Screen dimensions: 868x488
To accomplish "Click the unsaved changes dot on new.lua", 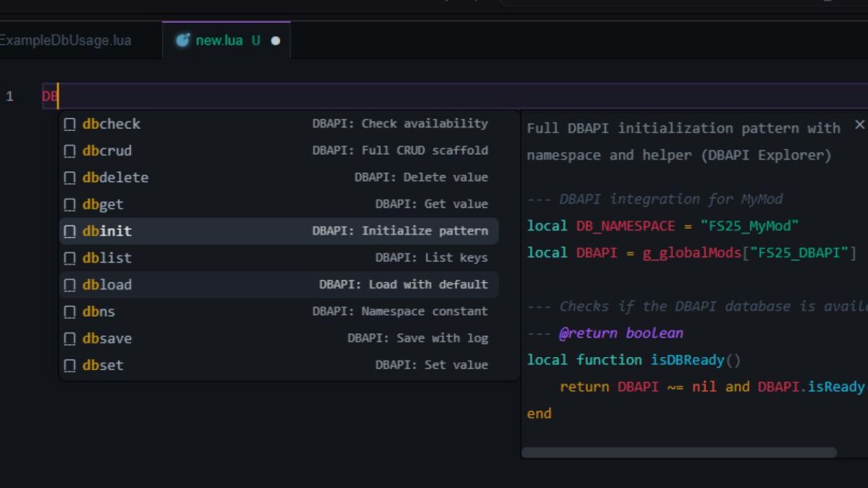I will (x=273, y=41).
